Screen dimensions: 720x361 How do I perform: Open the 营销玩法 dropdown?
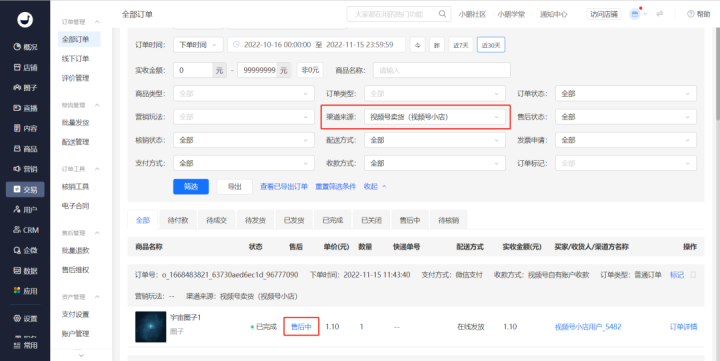pos(244,117)
